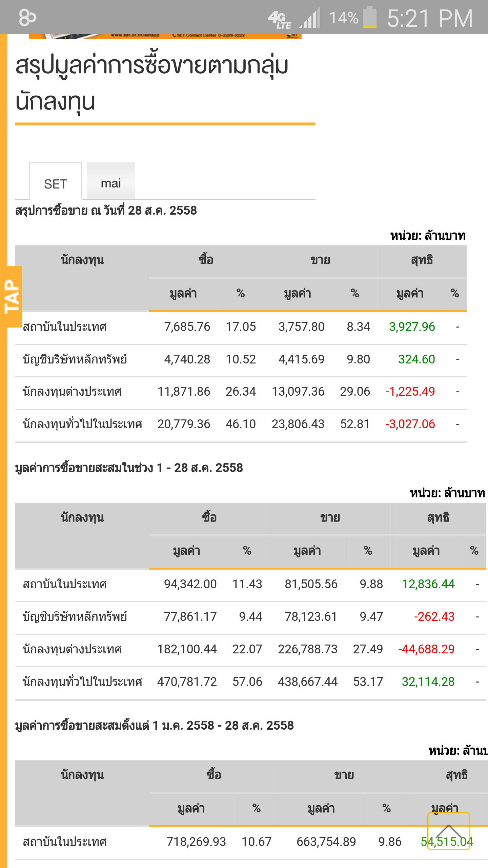Tap the -44,688.29 net value in red
Viewport: 488px width, 868px height.
(x=426, y=649)
